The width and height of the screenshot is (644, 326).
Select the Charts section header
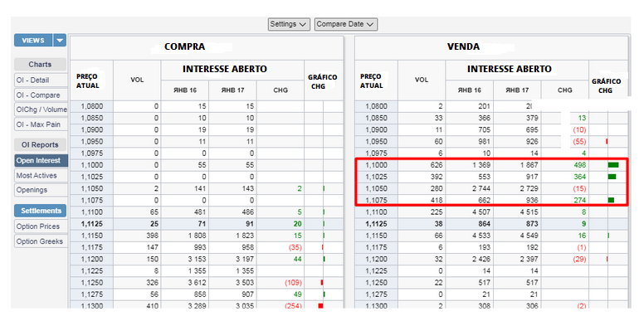pos(40,65)
